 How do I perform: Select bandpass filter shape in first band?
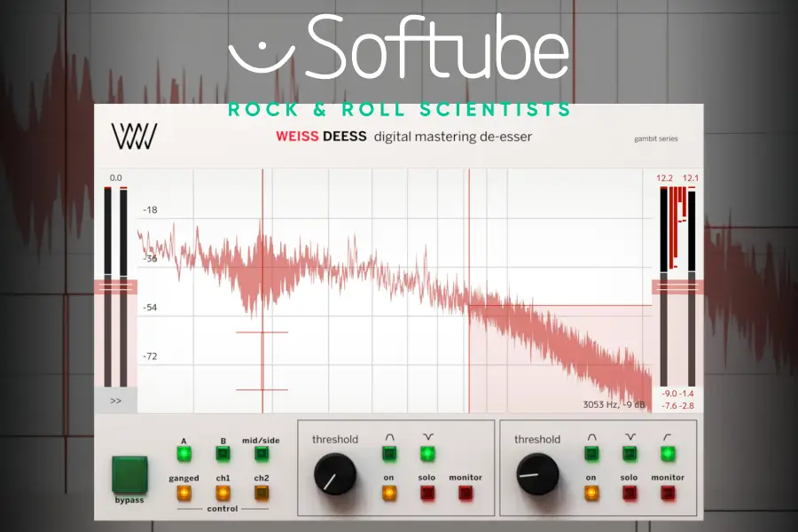pyautogui.click(x=389, y=454)
